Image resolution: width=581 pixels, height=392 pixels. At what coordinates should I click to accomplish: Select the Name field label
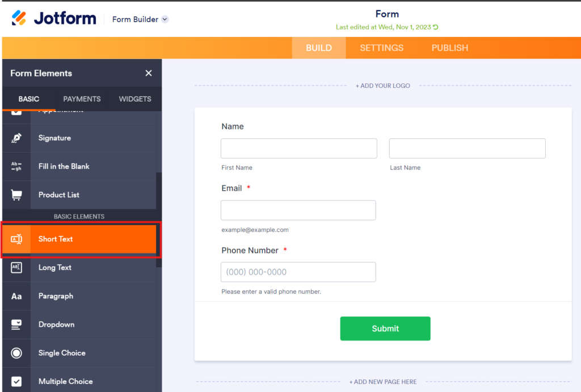pyautogui.click(x=233, y=127)
